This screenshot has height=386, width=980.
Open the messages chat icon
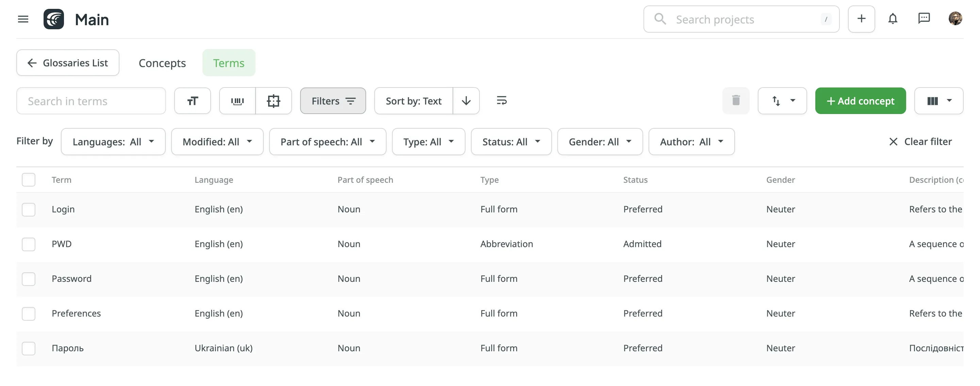pos(924,19)
